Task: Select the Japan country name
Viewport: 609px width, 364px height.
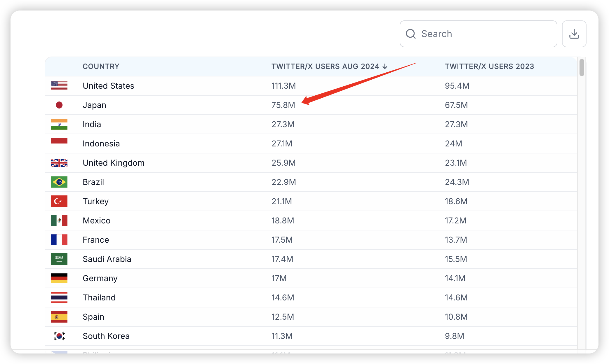Action: (x=94, y=105)
